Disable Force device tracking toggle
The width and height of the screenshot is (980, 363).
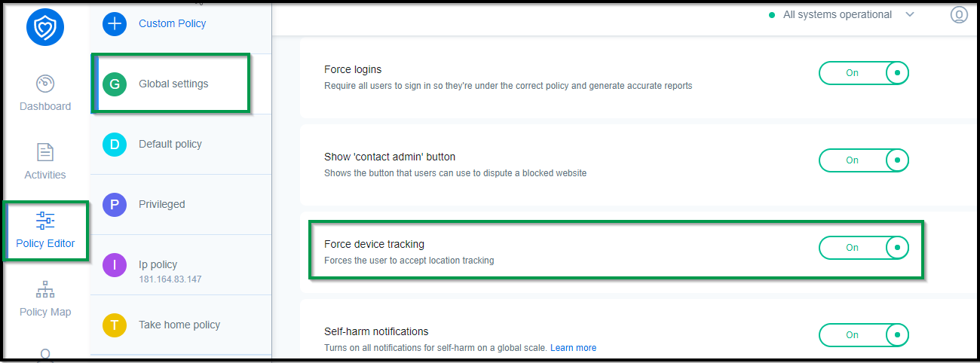864,248
